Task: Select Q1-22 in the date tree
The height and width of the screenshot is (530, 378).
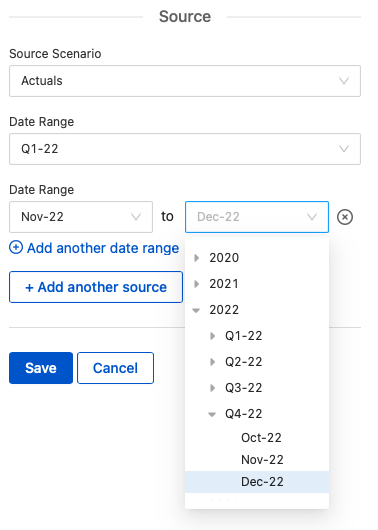Action: 243,336
